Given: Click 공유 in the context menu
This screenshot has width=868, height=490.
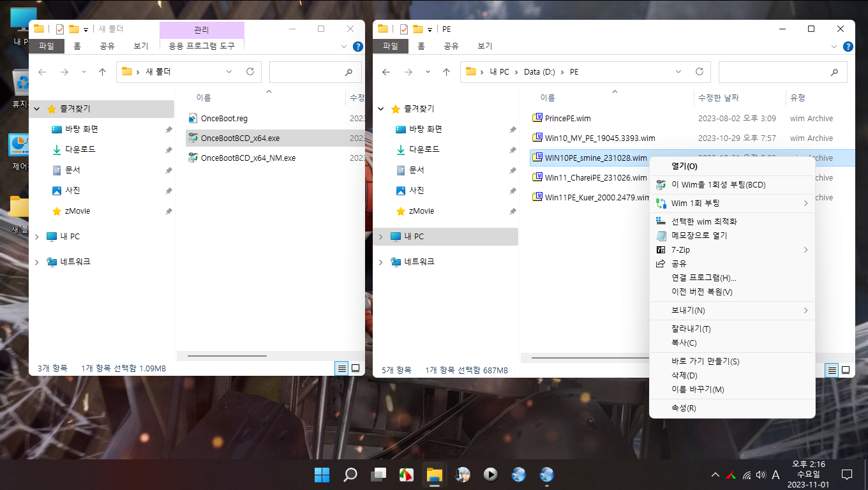Looking at the screenshot, I should click(x=732, y=264).
